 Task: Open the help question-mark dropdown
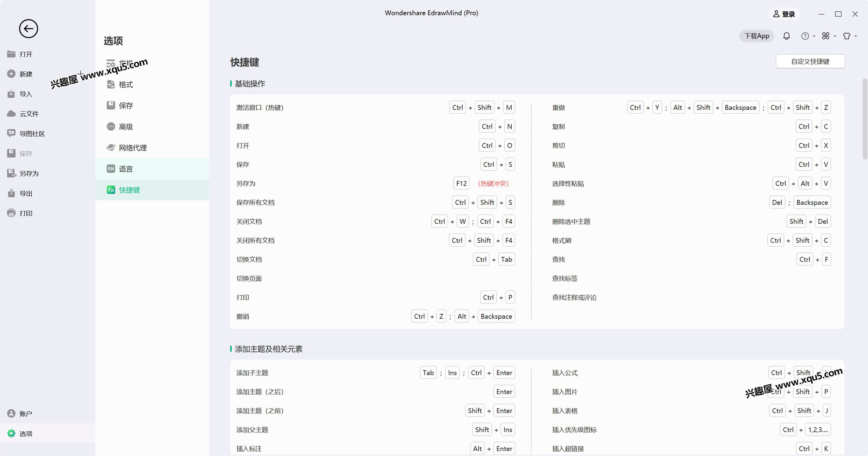click(808, 36)
